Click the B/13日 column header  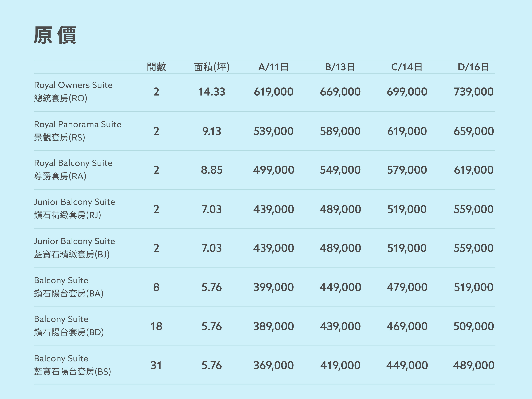pyautogui.click(x=340, y=67)
